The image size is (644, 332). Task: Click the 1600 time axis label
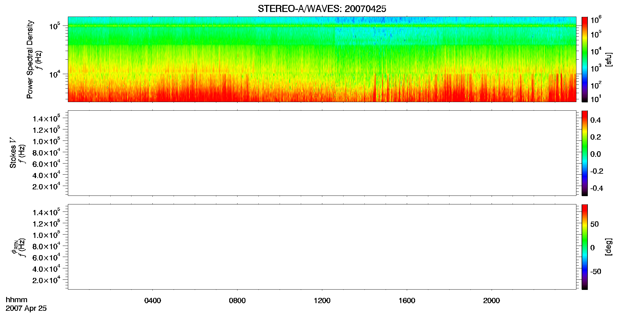click(x=407, y=301)
